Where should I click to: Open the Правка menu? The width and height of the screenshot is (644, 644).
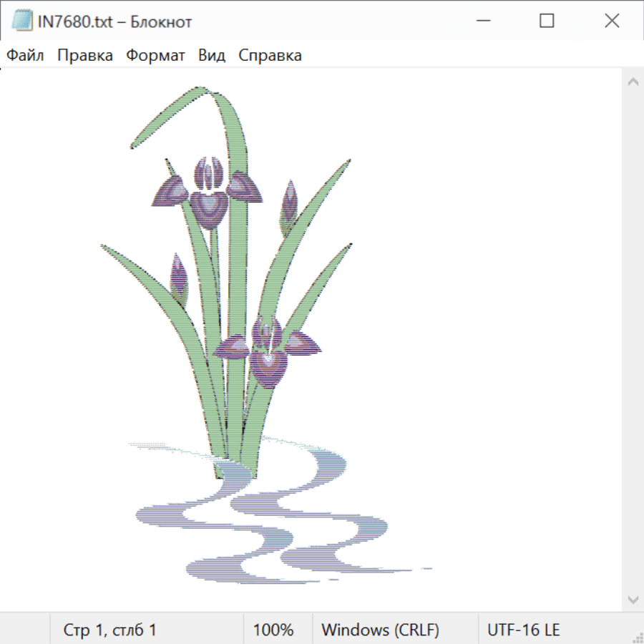point(85,56)
